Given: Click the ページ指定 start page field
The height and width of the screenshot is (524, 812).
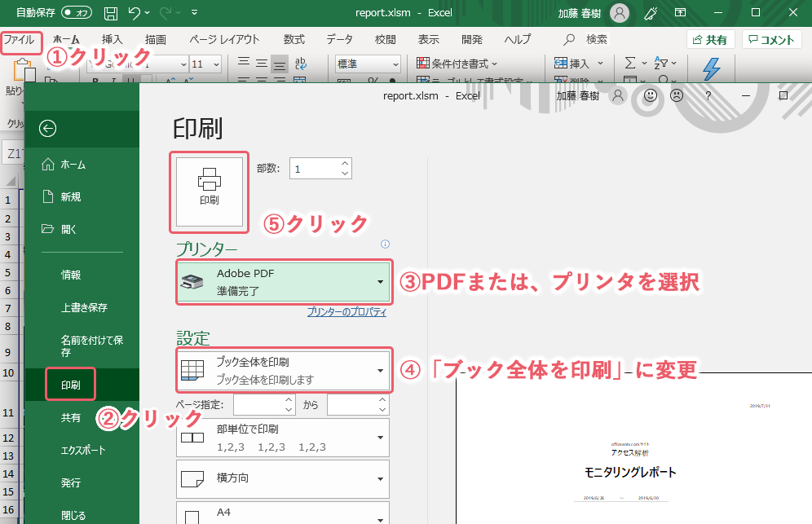Looking at the screenshot, I should (x=265, y=405).
